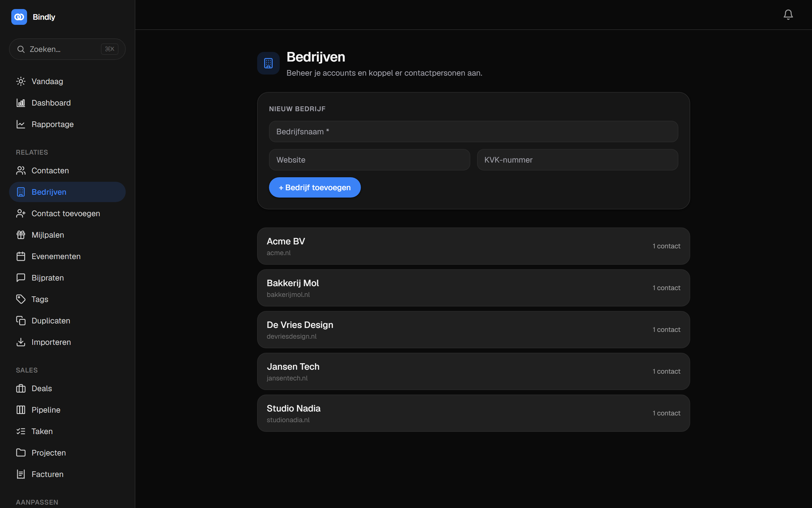Click the Projecten folder icon
The image size is (812, 508).
21,453
